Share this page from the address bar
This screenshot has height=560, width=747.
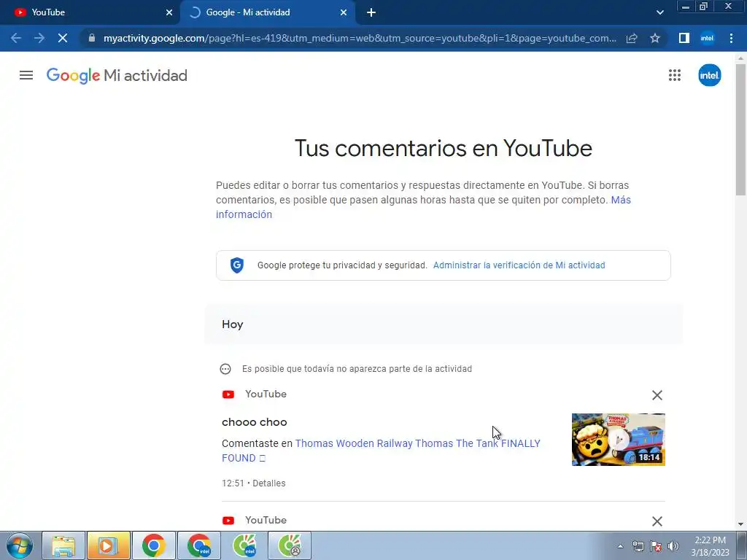click(632, 38)
